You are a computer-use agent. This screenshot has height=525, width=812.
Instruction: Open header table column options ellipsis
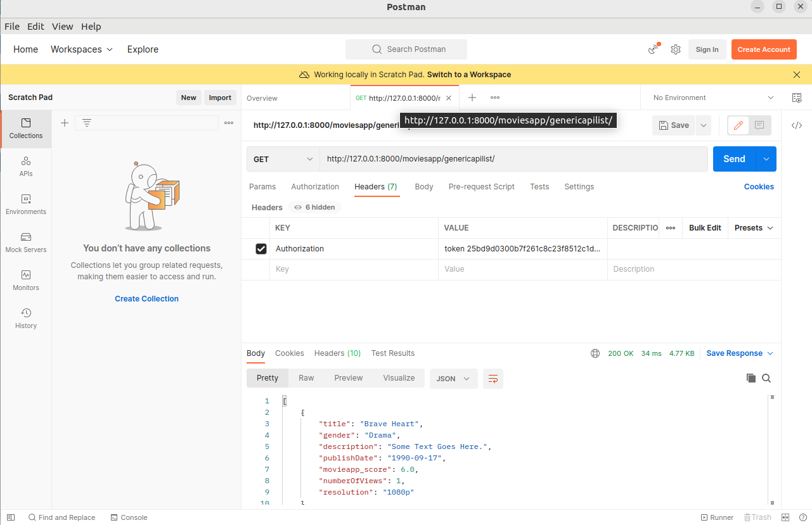coord(671,228)
